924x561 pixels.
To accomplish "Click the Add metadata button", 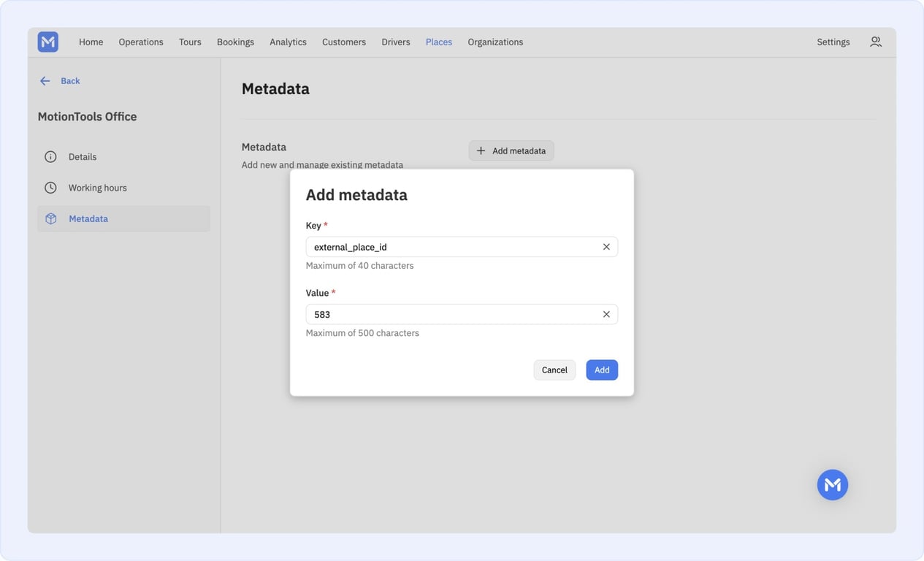I will (x=511, y=150).
